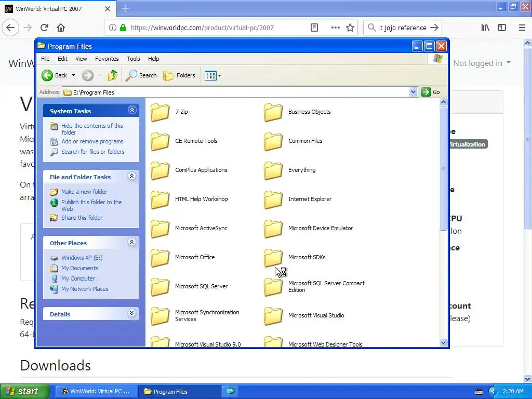Screen dimensions: 532x399
Task: Open the Internet Explorer folder
Action: point(298,199)
